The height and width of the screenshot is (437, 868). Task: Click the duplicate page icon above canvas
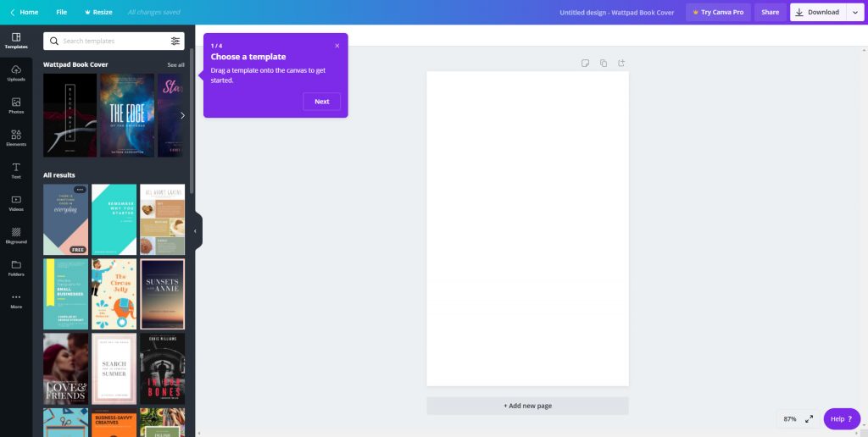(x=604, y=63)
